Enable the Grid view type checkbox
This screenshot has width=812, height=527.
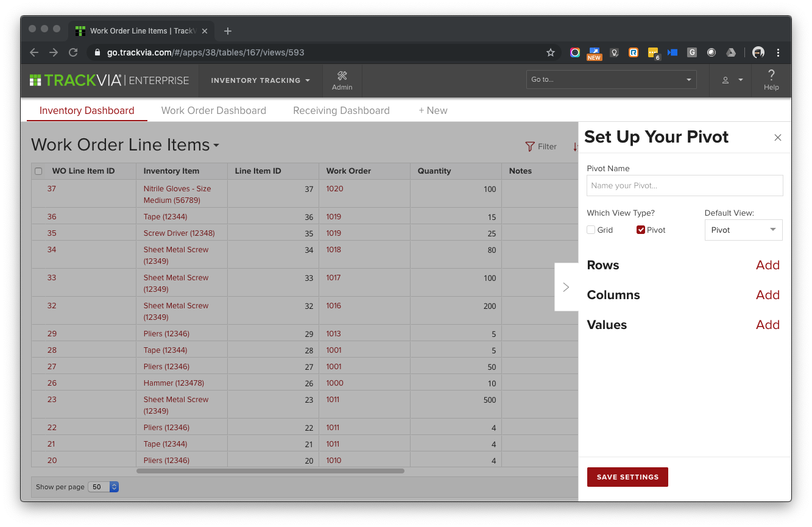pos(591,230)
